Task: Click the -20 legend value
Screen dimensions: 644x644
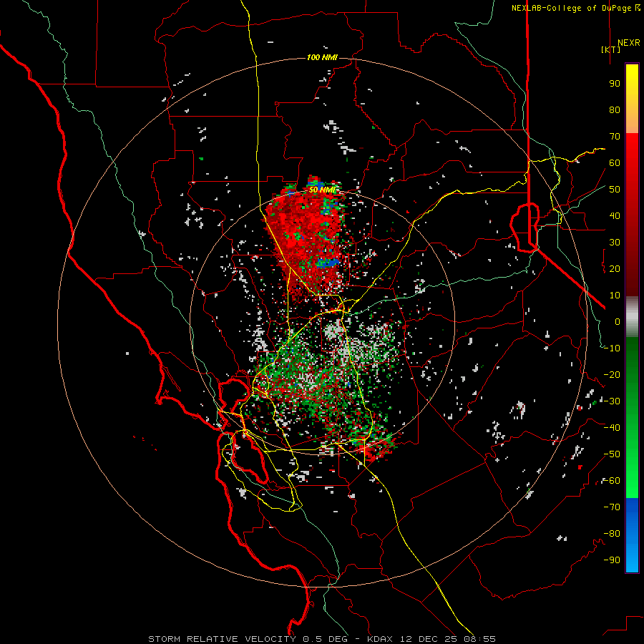Action: coord(612,374)
